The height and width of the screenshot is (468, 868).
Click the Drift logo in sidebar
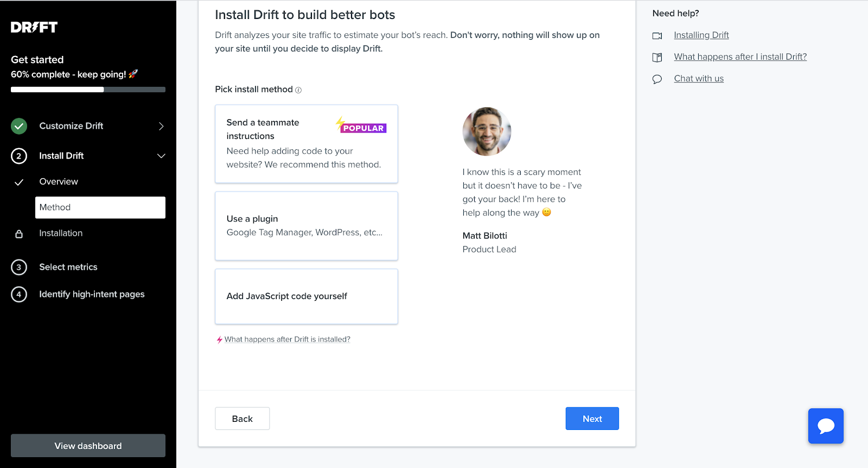34,27
